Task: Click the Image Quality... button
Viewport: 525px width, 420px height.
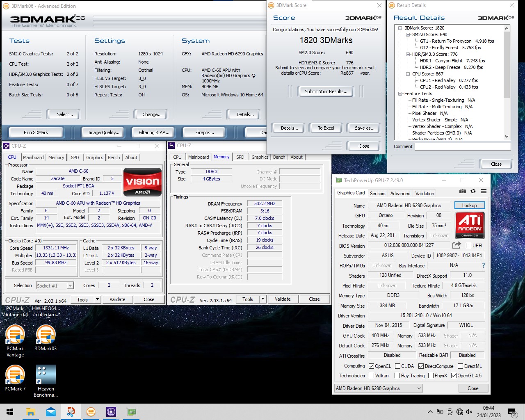Action: coord(104,132)
